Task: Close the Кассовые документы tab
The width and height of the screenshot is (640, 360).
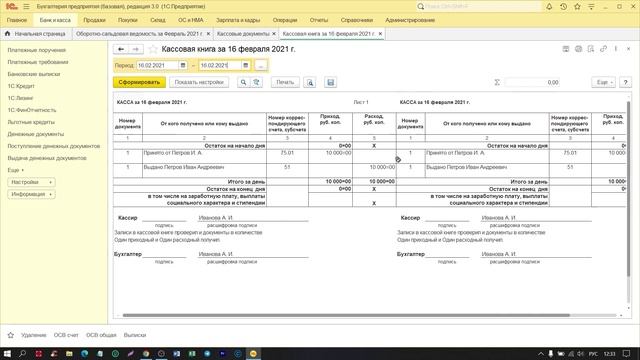Action: pyautogui.click(x=274, y=34)
